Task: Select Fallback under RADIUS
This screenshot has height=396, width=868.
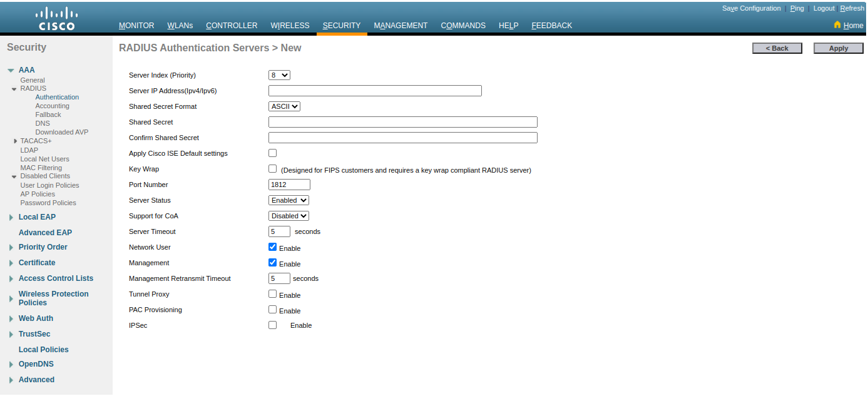Action: pos(48,114)
